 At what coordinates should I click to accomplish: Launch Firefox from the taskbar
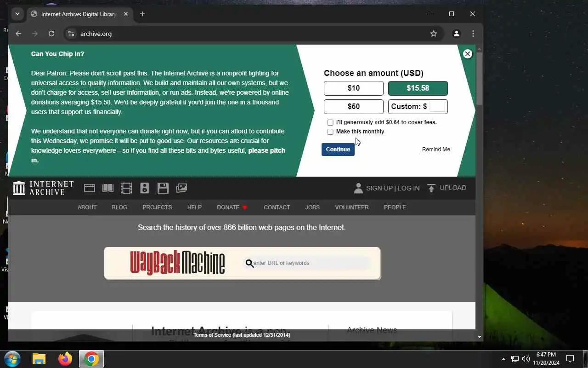tap(65, 359)
